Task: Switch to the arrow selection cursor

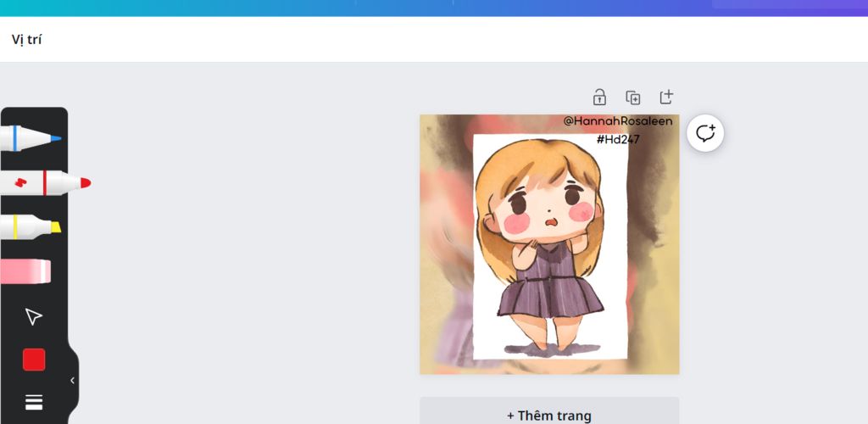Action: [34, 316]
